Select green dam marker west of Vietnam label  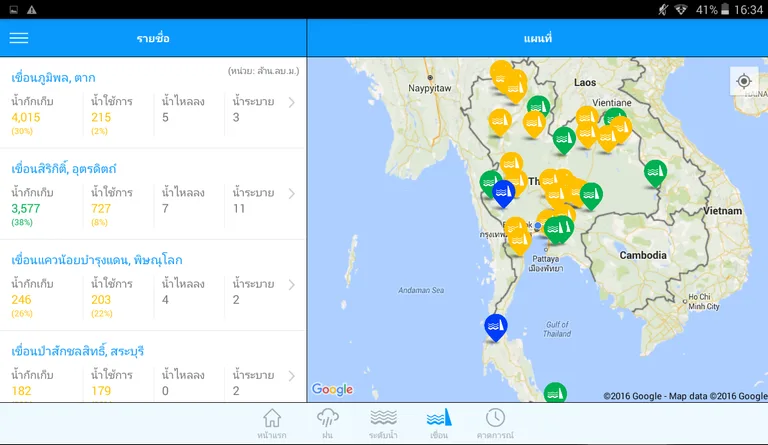pyautogui.click(x=655, y=172)
